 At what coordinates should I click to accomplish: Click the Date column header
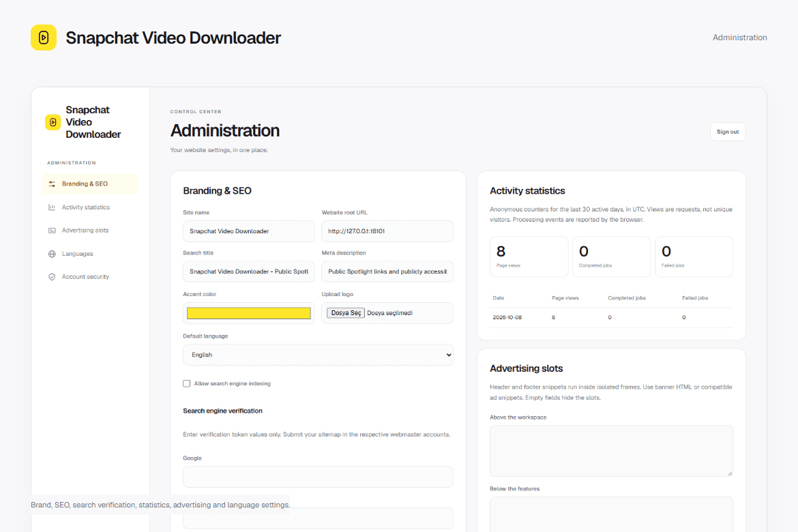click(x=499, y=298)
